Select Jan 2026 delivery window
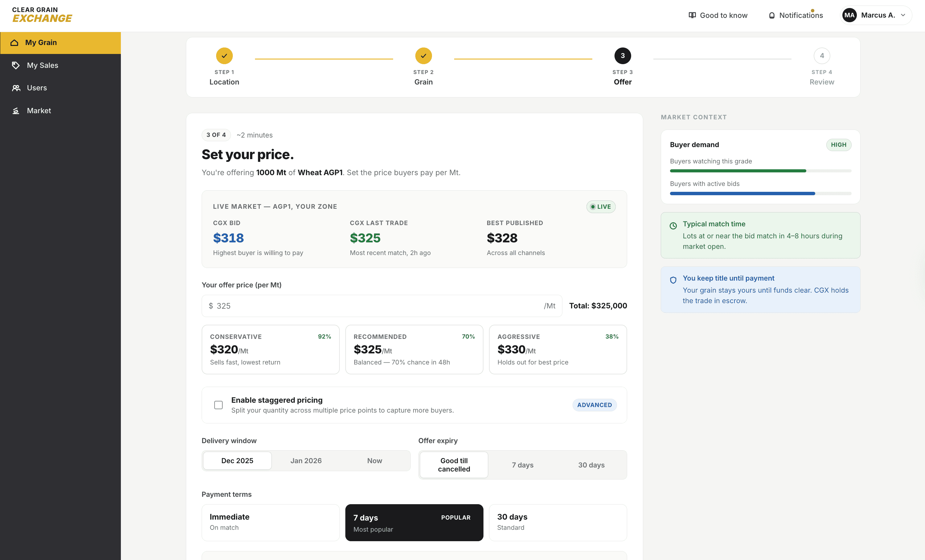The height and width of the screenshot is (560, 925). 306,460
